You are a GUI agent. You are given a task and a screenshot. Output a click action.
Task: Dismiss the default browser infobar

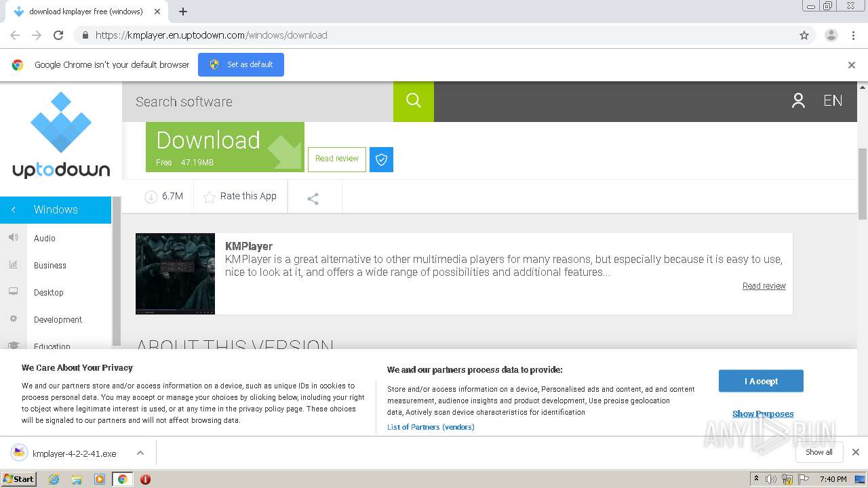852,65
